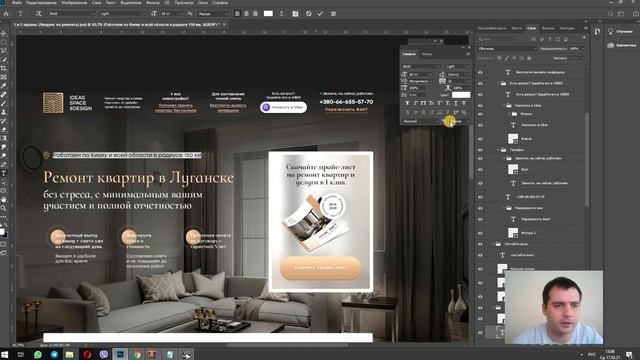Screen dimensions: 640x360
Task: Open the Изображение menu
Action: pyautogui.click(x=74, y=2)
